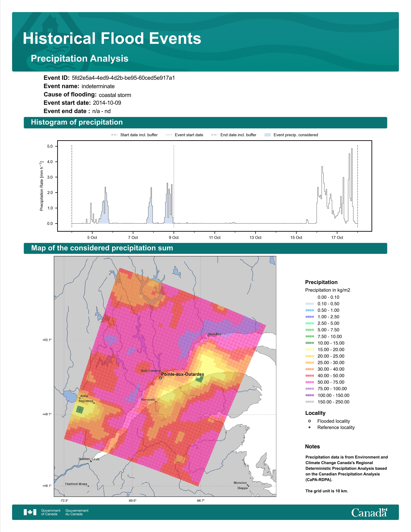This screenshot has width=411, height=532.
Task: Click the 50.00 - 75.00 pink legend swatch
Action: 309,382
